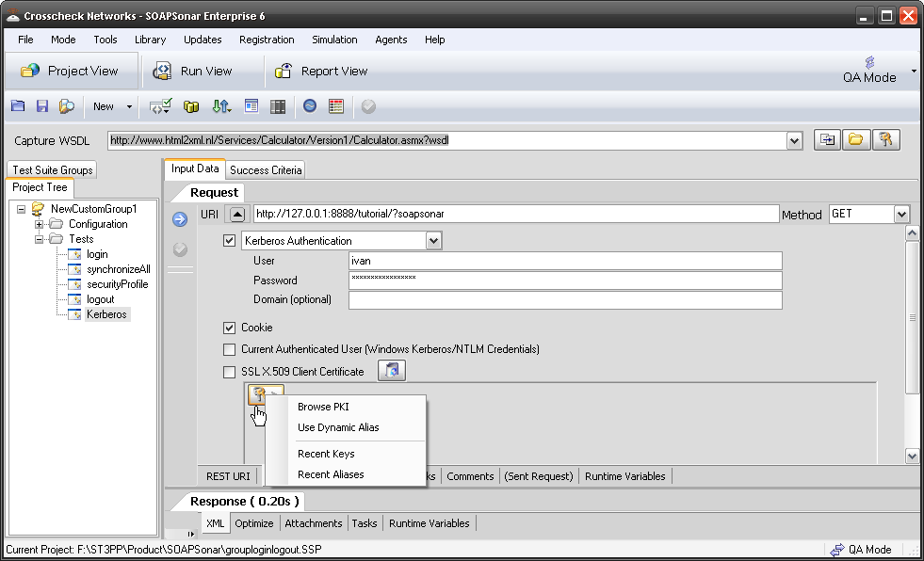The image size is (924, 561).
Task: Open Capture WSDL URL dropdown
Action: pyautogui.click(x=794, y=140)
